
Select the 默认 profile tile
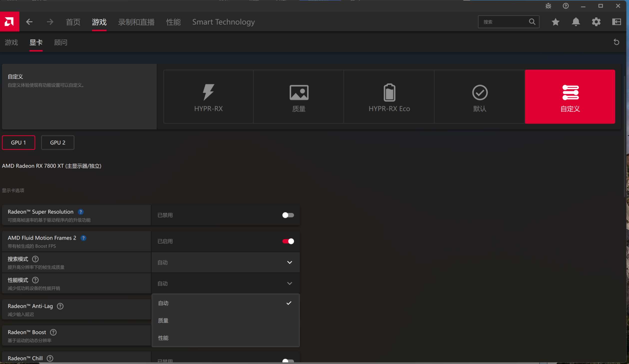point(480,97)
